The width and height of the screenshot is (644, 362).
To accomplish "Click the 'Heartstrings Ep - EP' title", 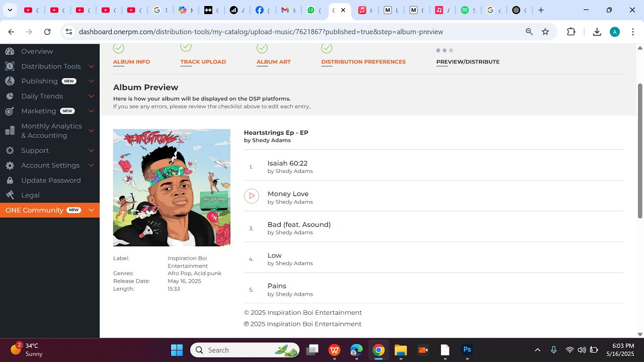I will 276,133.
